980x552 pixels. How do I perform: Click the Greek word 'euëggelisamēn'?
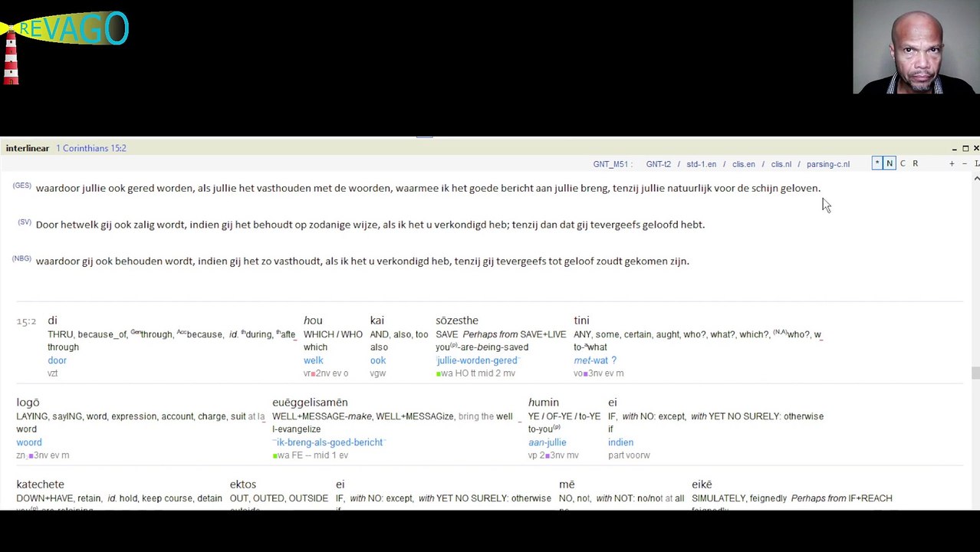tap(310, 402)
